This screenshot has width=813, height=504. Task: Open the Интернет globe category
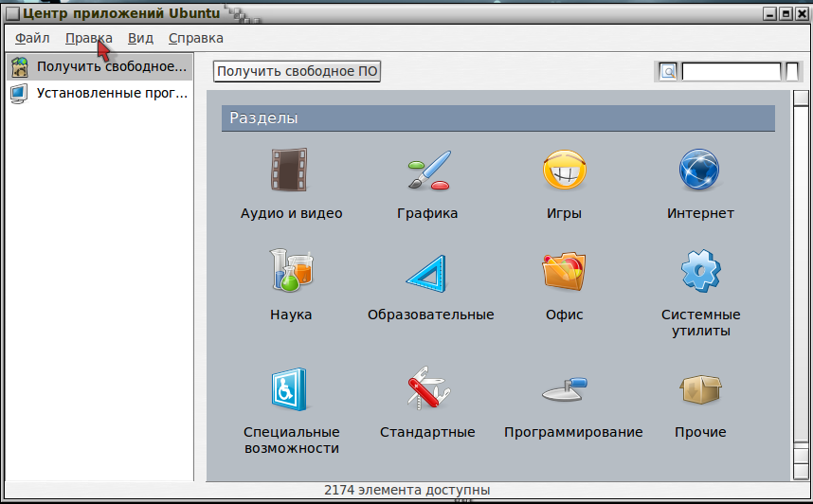point(700,171)
